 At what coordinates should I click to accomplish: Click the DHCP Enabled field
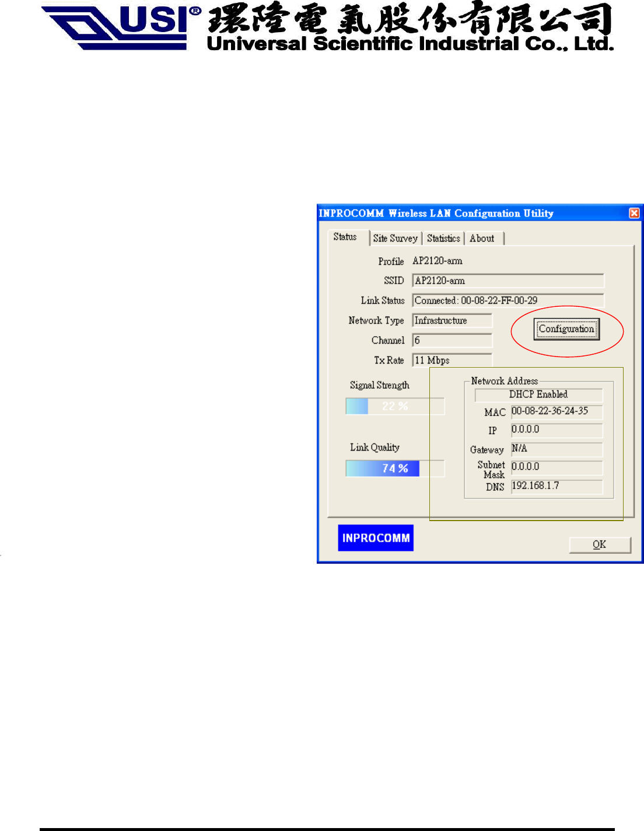538,395
